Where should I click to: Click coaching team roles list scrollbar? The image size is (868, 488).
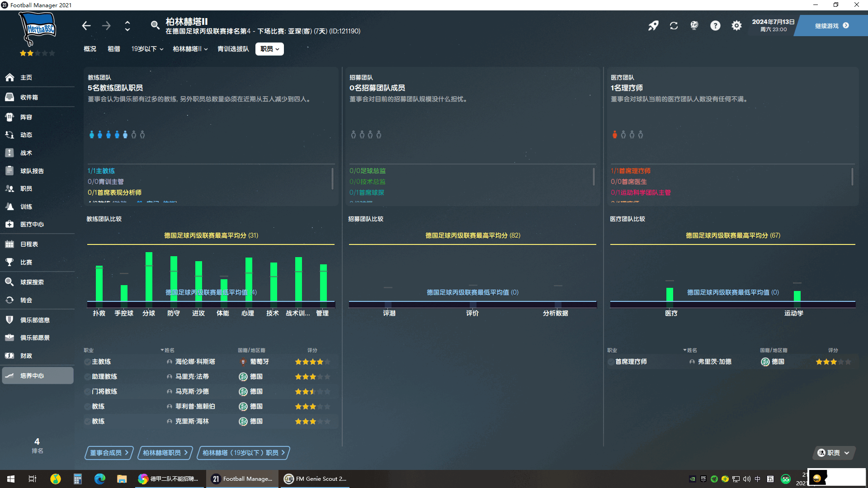tap(332, 178)
